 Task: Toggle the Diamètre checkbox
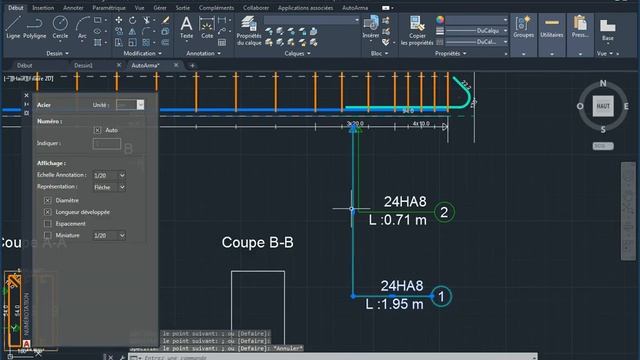(x=48, y=200)
